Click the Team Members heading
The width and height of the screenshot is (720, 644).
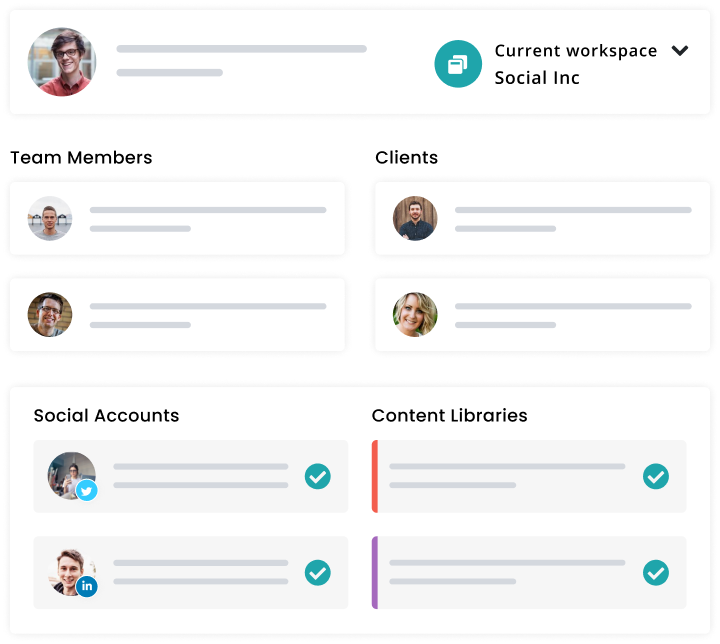[81, 158]
